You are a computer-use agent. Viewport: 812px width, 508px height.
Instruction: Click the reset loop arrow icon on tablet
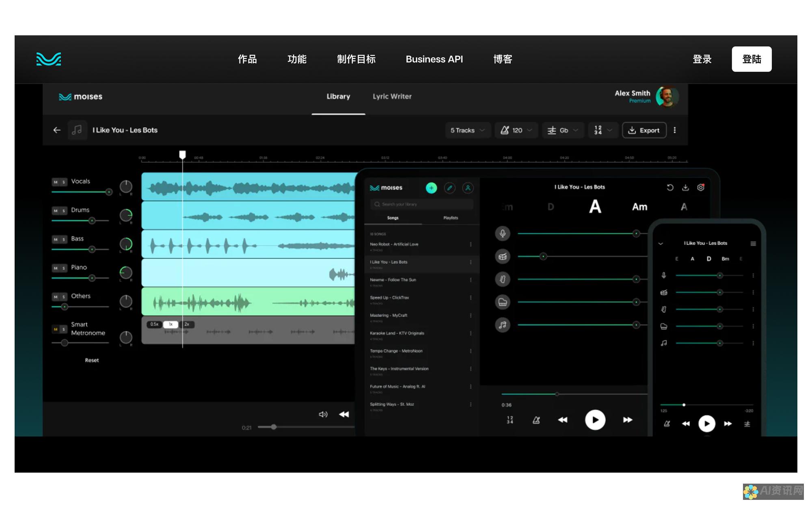[670, 187]
